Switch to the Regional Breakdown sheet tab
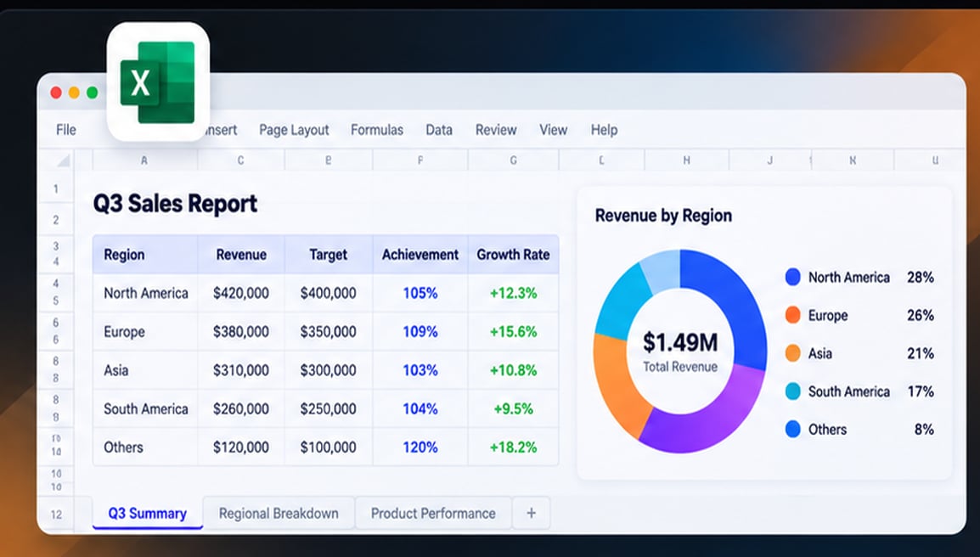The width and height of the screenshot is (980, 557). point(279,513)
